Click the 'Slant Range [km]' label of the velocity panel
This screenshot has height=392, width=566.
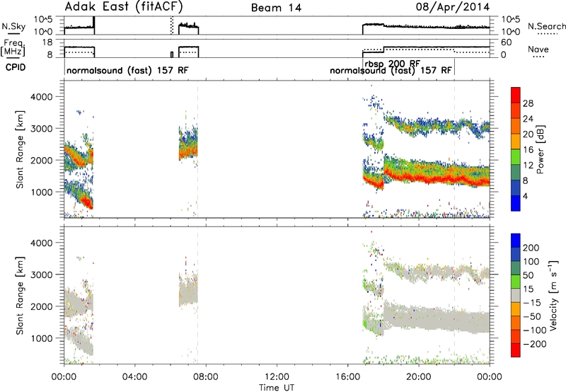click(x=20, y=296)
